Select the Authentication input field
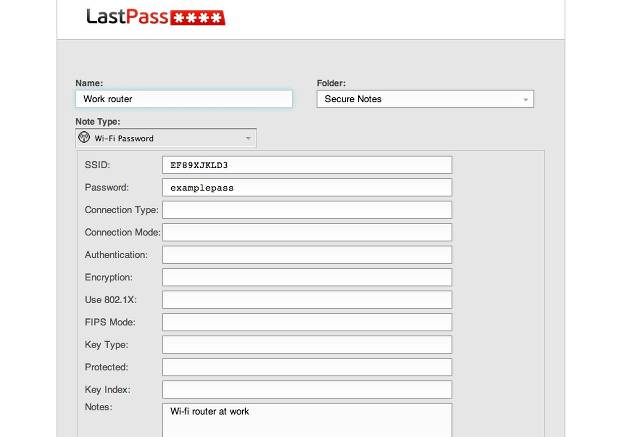Image resolution: width=640 pixels, height=437 pixels. tap(307, 255)
